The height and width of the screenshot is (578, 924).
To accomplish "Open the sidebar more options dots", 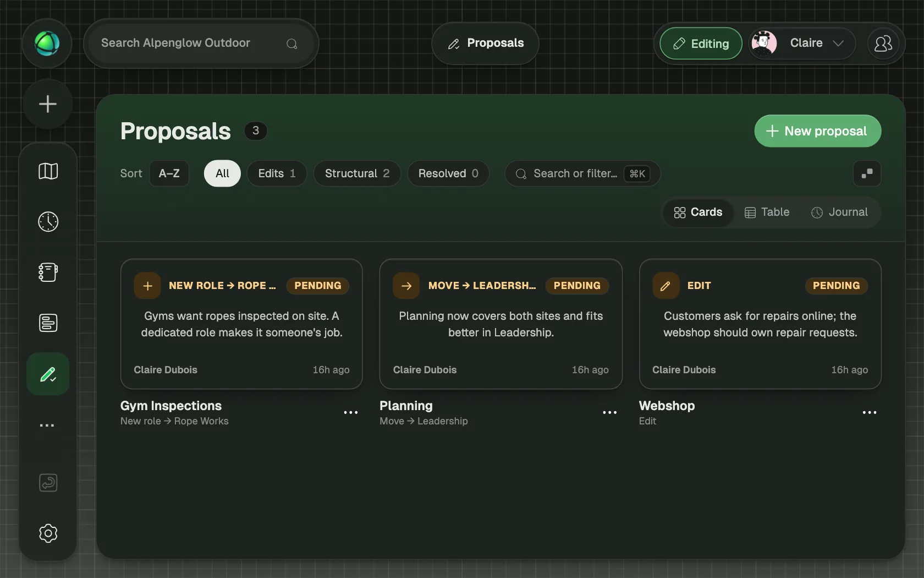I will (47, 425).
